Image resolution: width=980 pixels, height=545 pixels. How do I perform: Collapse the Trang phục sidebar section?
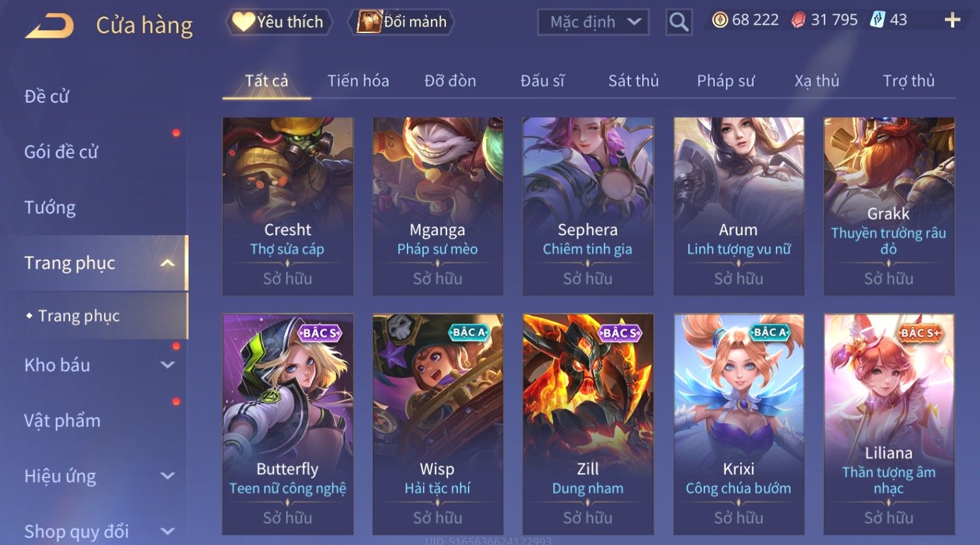(168, 263)
